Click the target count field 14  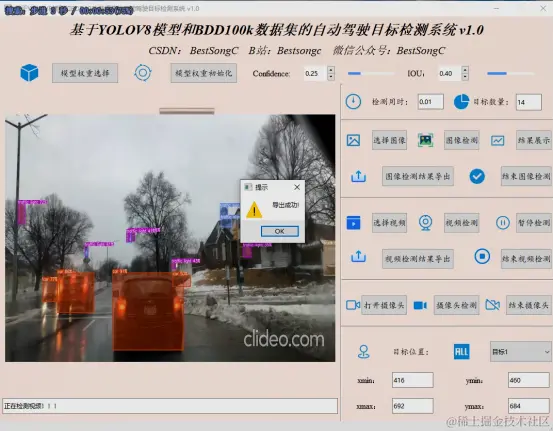[529, 102]
